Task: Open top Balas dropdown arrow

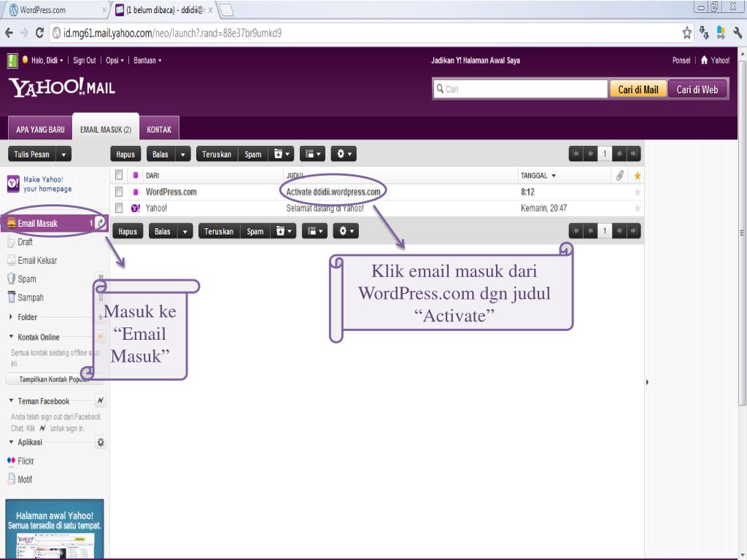Action: click(182, 155)
